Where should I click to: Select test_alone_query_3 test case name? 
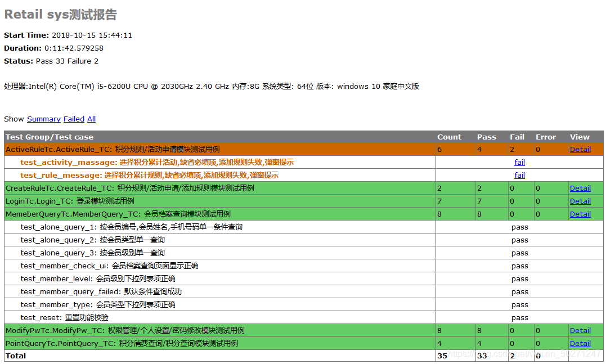93,253
